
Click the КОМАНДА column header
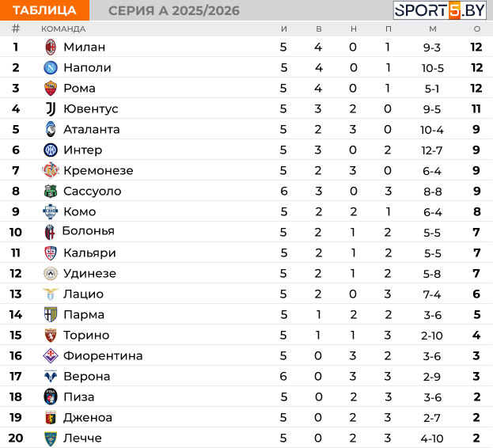click(63, 28)
